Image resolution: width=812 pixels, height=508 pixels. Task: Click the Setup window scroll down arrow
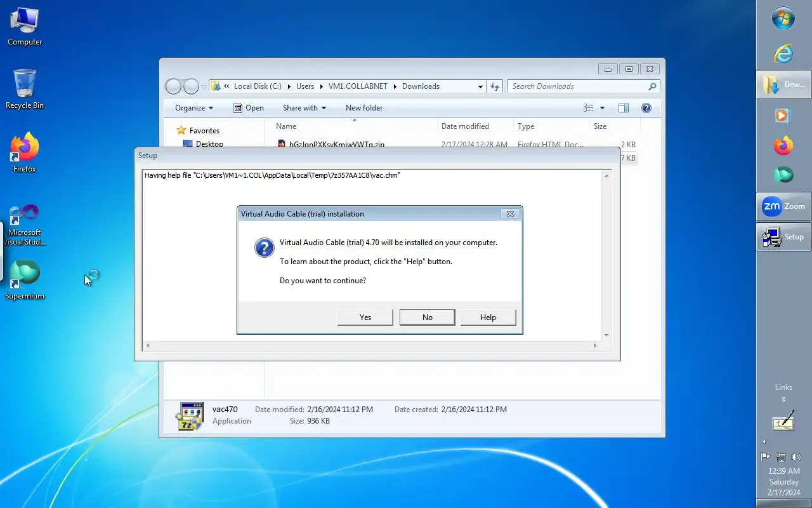(x=606, y=335)
